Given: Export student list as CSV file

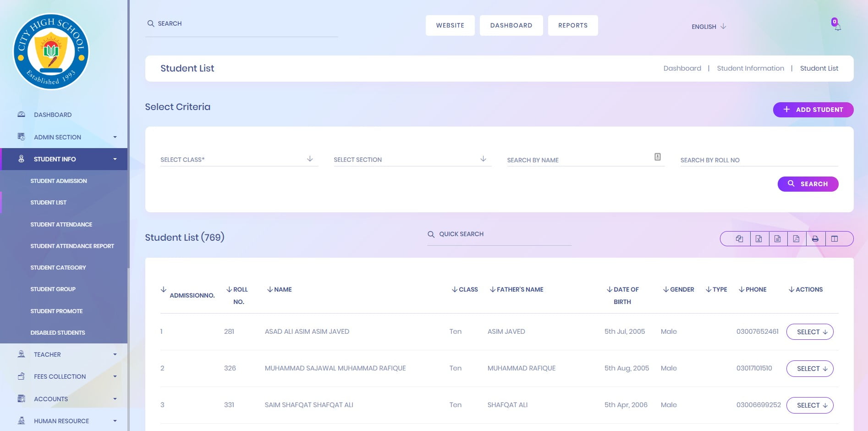Looking at the screenshot, I should (x=777, y=239).
